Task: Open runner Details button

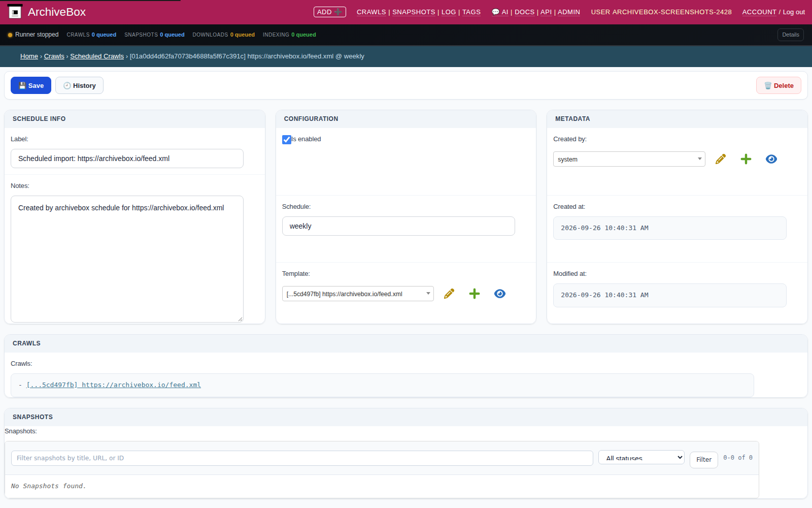Action: (790, 35)
